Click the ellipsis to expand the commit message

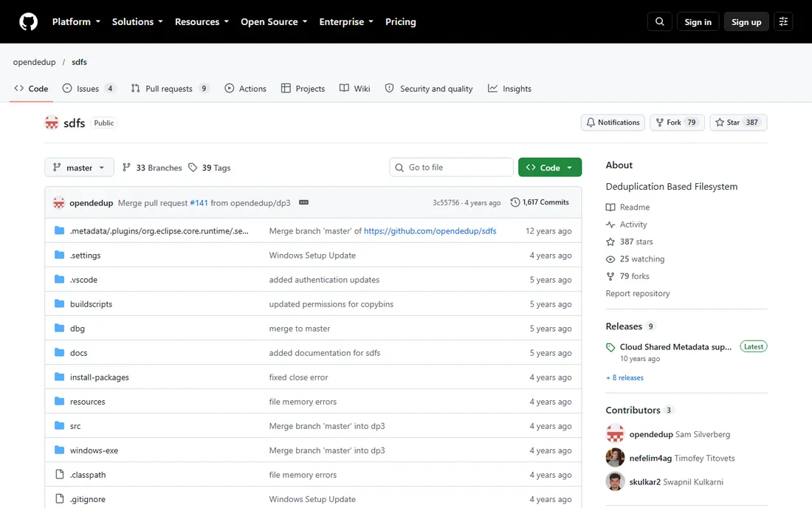(304, 202)
